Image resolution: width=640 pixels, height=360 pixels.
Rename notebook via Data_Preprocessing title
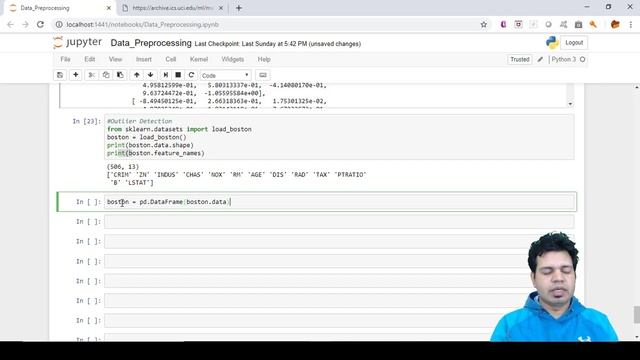coord(151,43)
